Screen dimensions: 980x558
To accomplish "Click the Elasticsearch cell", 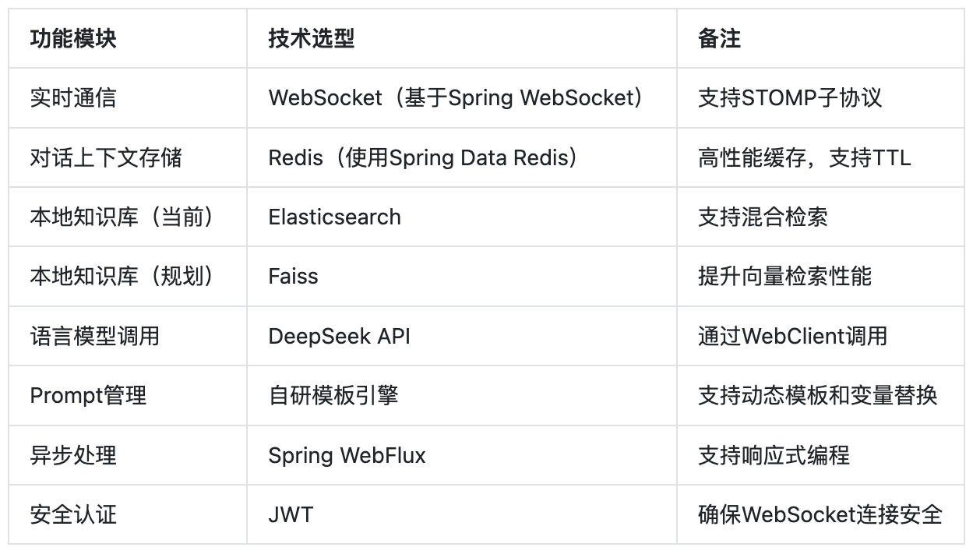I will pos(334,217).
